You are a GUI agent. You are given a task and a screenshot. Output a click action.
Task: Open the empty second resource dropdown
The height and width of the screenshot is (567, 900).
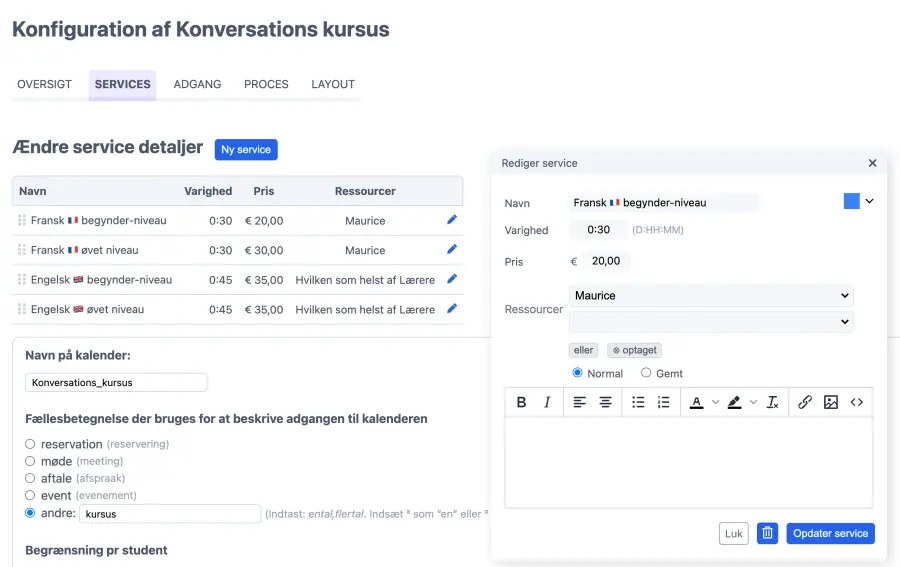tap(711, 322)
